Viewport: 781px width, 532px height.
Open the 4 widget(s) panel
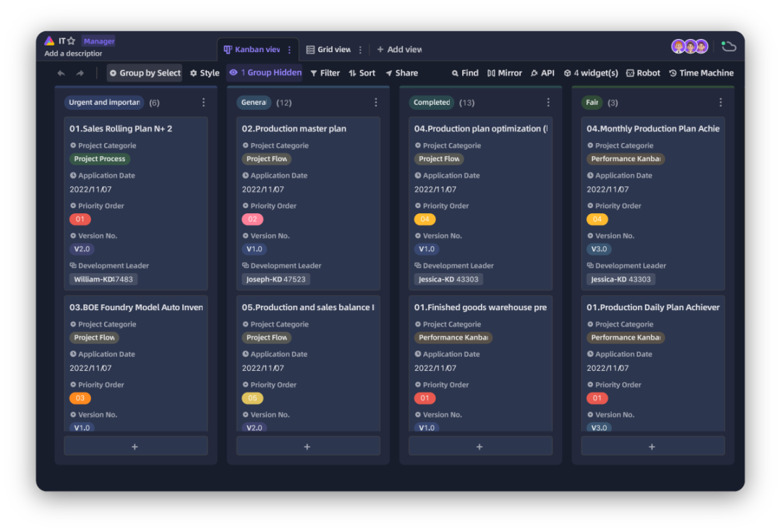(x=591, y=73)
